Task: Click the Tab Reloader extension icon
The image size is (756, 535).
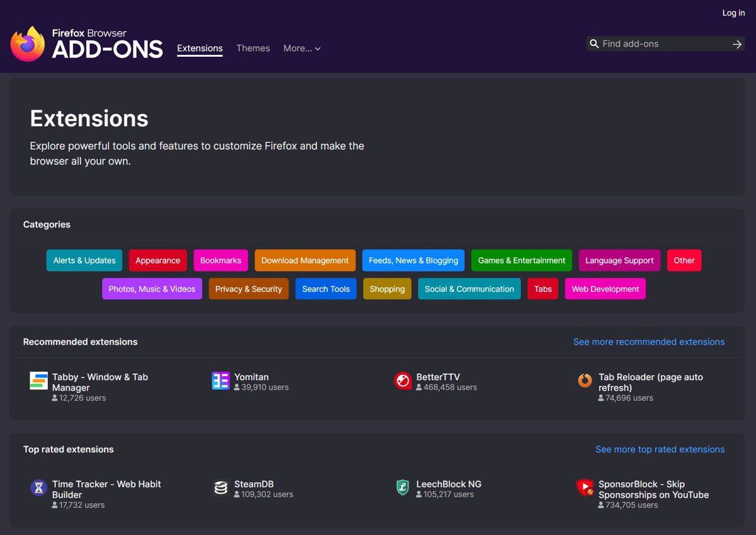Action: [x=585, y=381]
